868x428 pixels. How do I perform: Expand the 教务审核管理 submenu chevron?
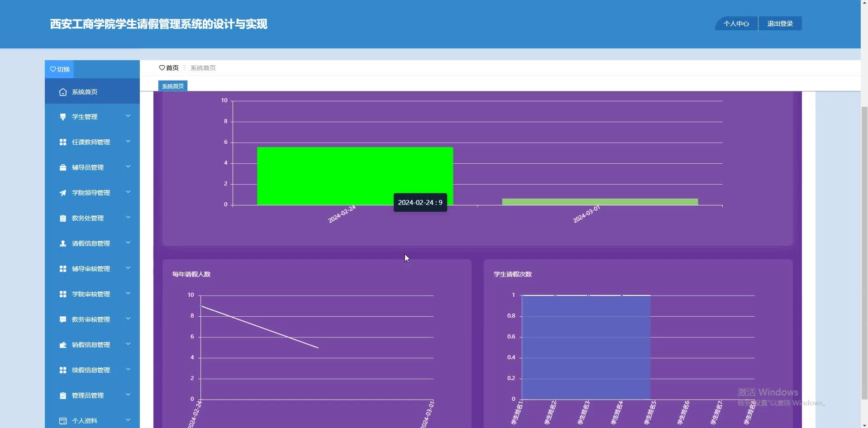click(128, 319)
